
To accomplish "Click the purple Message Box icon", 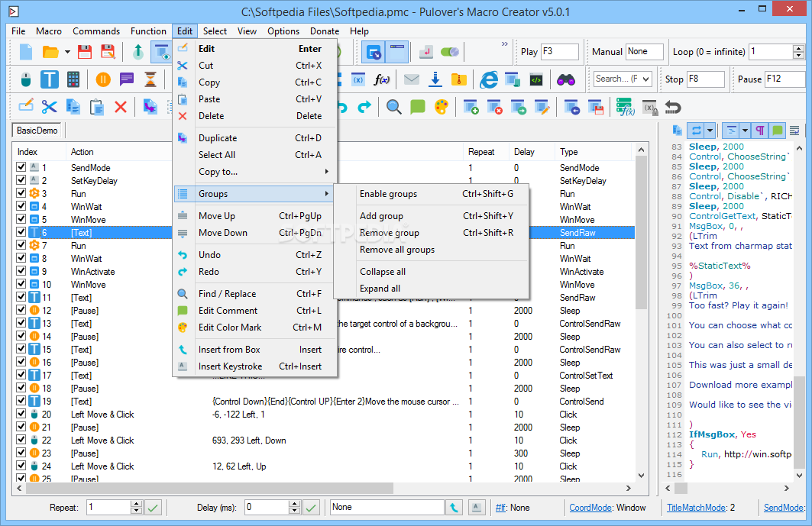I will (126, 79).
